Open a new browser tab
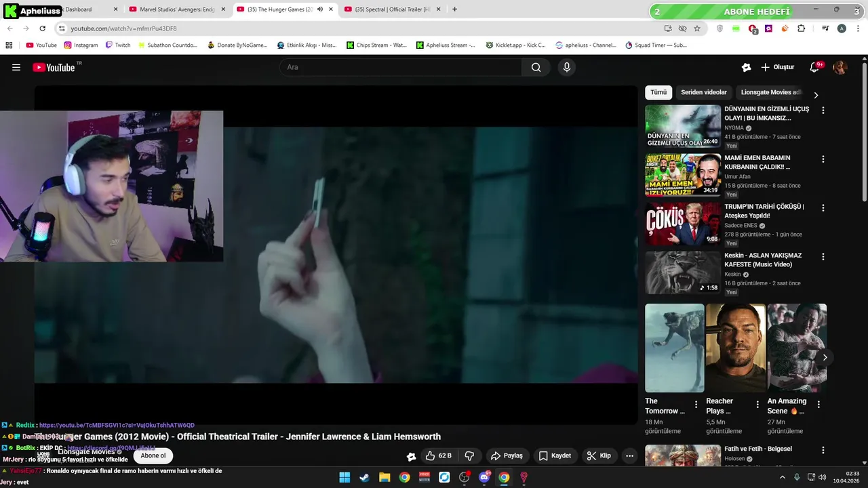This screenshot has height=488, width=868. (454, 9)
